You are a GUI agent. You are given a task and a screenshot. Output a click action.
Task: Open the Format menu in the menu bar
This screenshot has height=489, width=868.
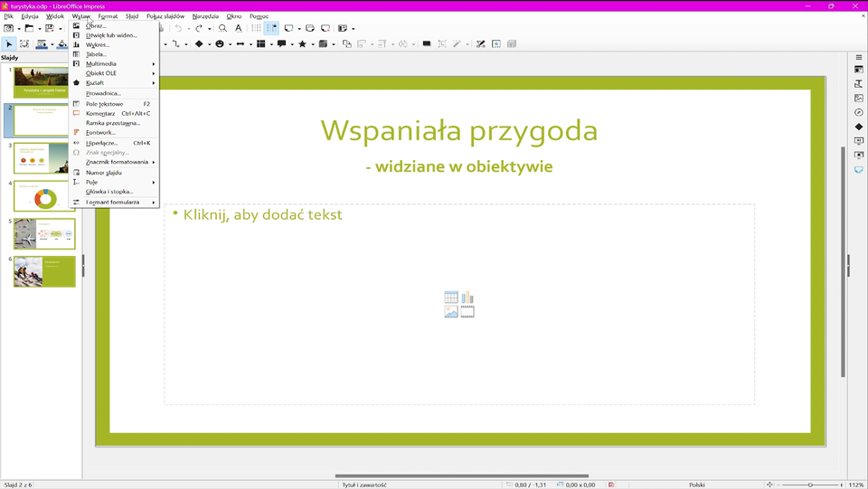108,16
